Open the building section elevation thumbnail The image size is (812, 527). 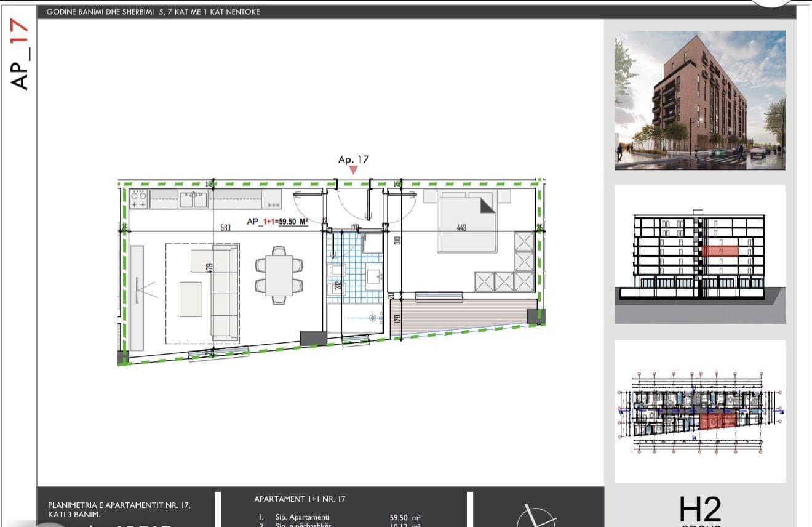coord(700,254)
